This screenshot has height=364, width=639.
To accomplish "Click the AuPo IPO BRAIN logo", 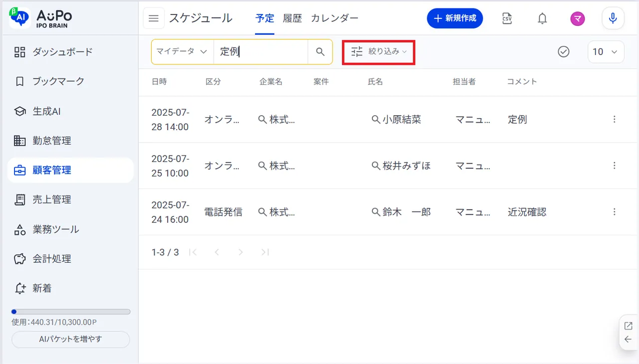I will (x=40, y=17).
